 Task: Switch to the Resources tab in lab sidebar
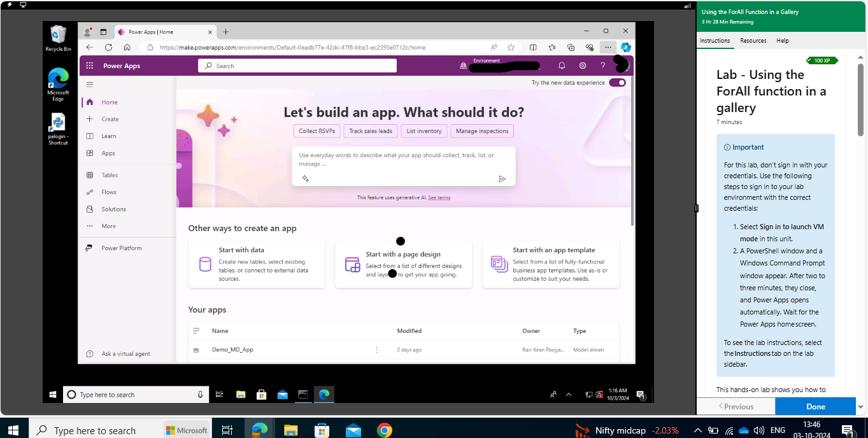pyautogui.click(x=753, y=41)
